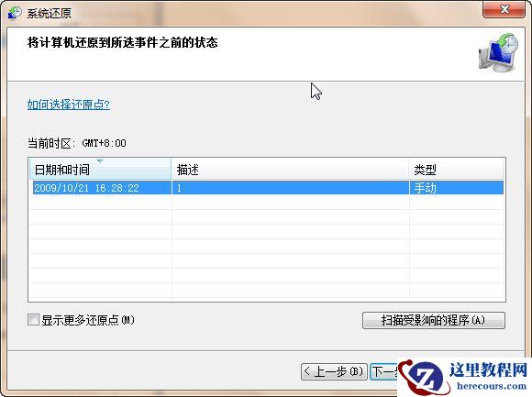
Task: Click the '类型' column header
Action: (457, 170)
